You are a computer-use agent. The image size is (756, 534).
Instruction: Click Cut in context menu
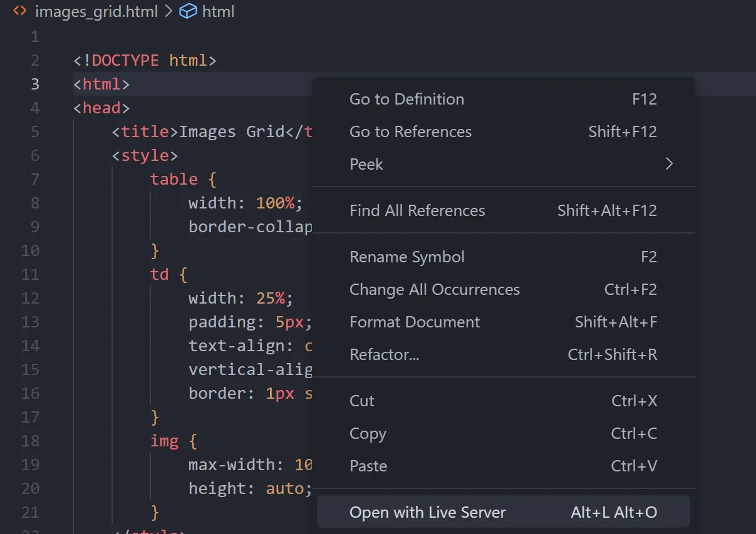(x=362, y=401)
